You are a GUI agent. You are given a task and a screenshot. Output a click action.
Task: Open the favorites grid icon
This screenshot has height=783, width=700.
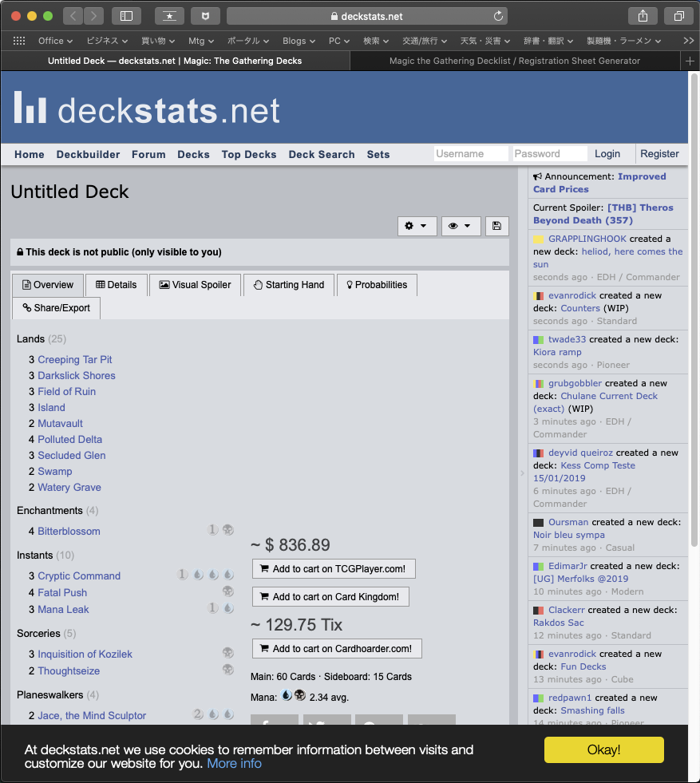tap(19, 41)
